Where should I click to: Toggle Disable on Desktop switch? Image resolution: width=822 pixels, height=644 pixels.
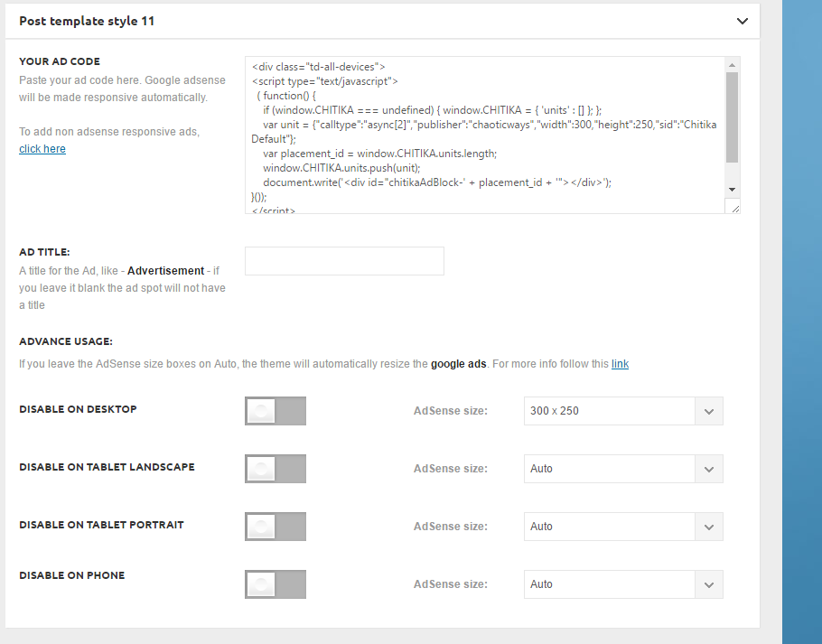[x=276, y=411]
